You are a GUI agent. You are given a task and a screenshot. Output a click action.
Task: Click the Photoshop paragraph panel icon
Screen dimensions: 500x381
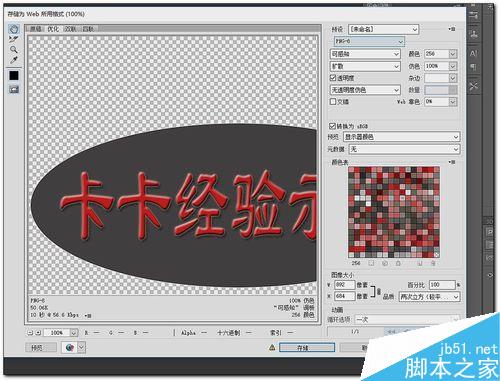coord(473,67)
